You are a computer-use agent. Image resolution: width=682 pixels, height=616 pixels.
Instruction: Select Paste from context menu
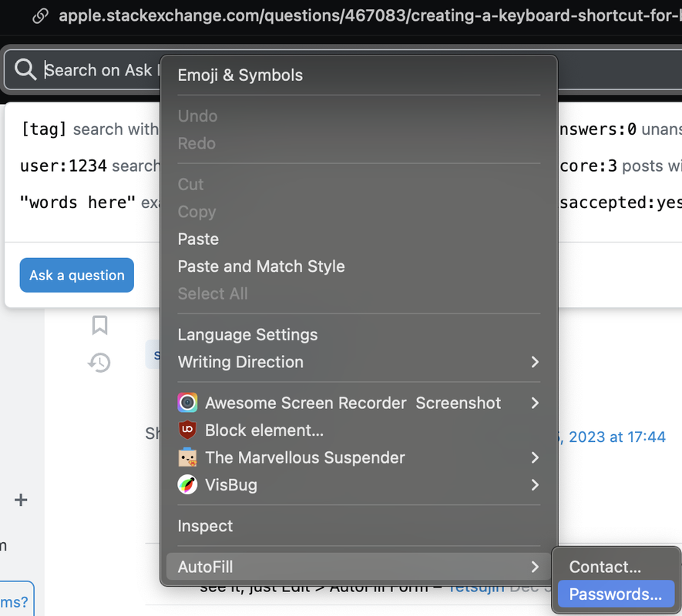pyautogui.click(x=359, y=239)
